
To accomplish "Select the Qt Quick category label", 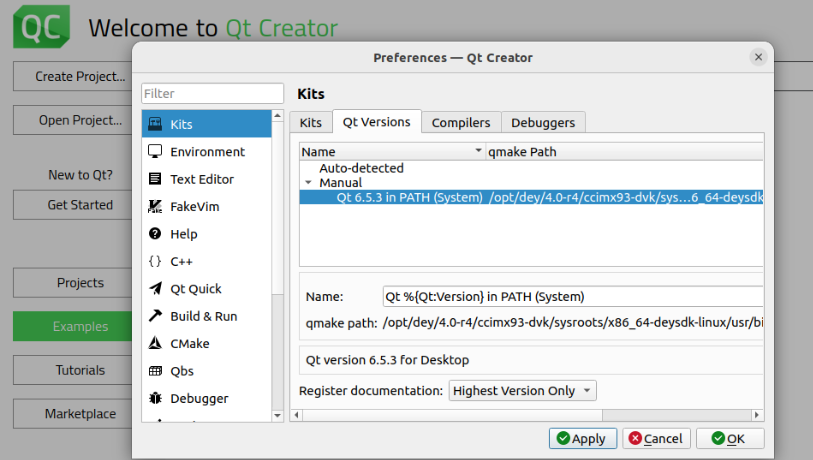I will [x=195, y=289].
